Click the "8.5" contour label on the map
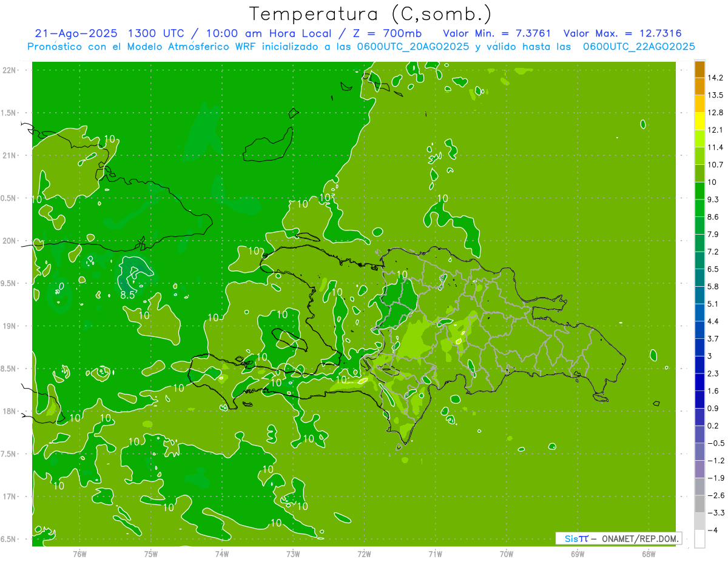Screen dimensions: 728x562 pyautogui.click(x=127, y=295)
